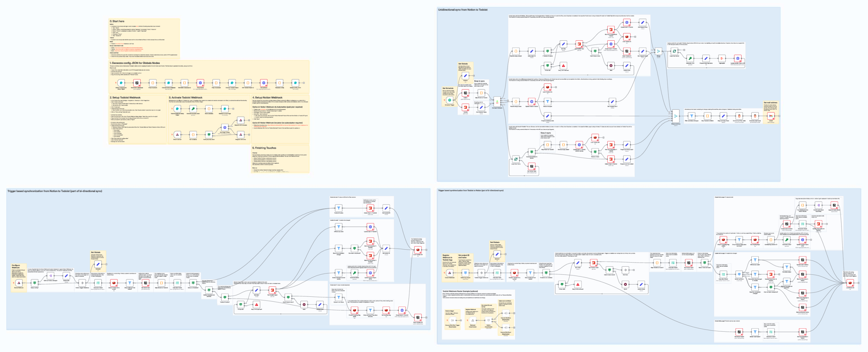Select the Status is Obsolete? If node

[x=193, y=283]
